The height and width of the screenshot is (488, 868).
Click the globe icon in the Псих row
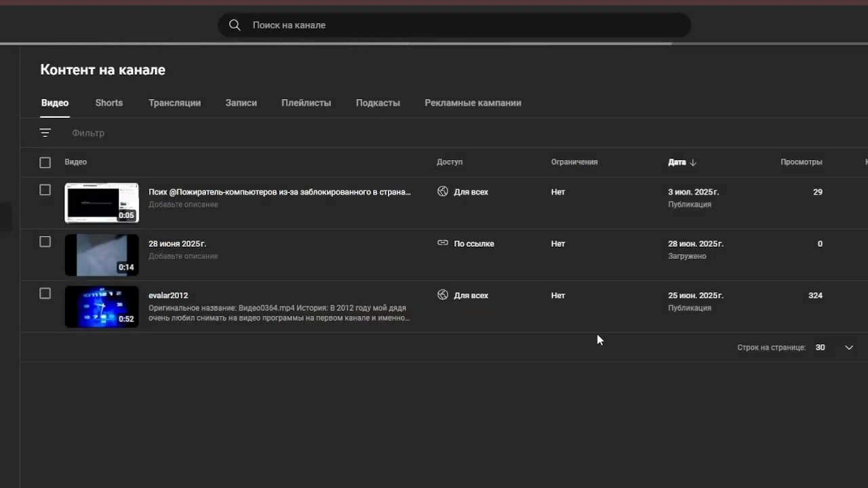click(x=443, y=192)
